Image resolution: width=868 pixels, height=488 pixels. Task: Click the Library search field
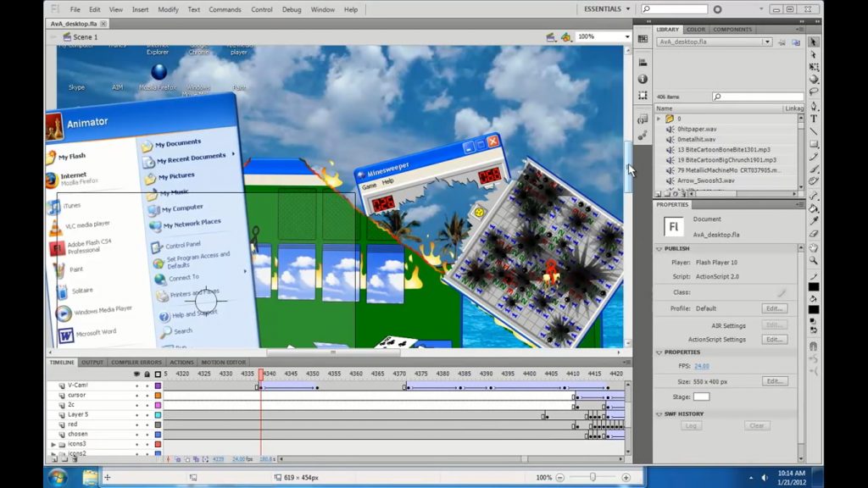(x=758, y=97)
